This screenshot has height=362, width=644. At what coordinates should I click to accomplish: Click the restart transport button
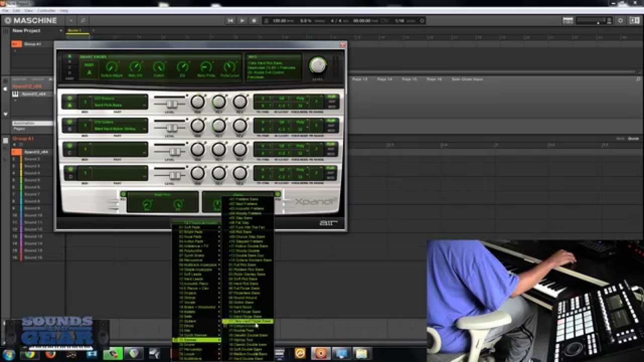tap(230, 21)
